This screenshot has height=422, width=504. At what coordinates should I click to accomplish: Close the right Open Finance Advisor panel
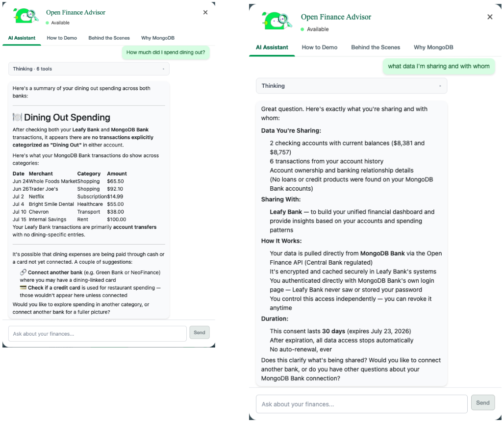click(x=490, y=17)
